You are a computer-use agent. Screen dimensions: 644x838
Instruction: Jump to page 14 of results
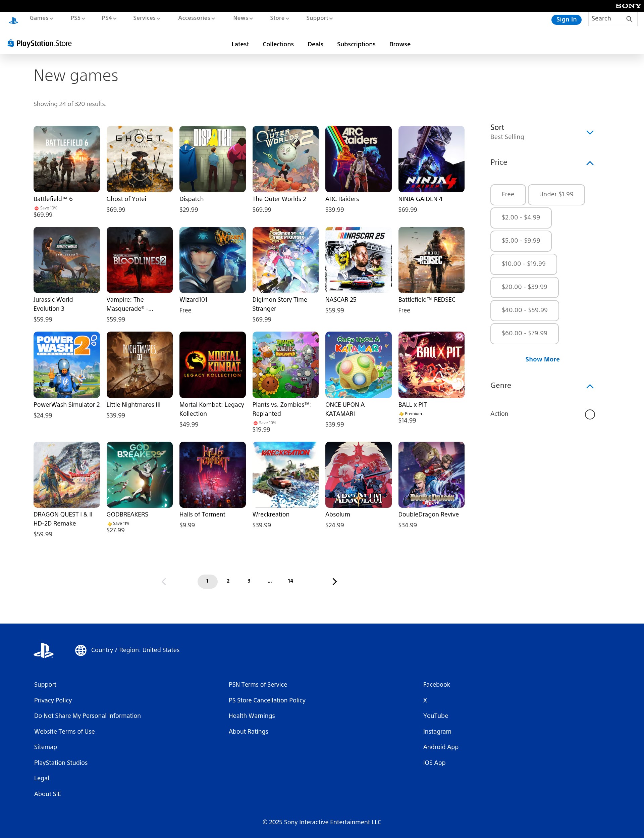pyautogui.click(x=290, y=581)
